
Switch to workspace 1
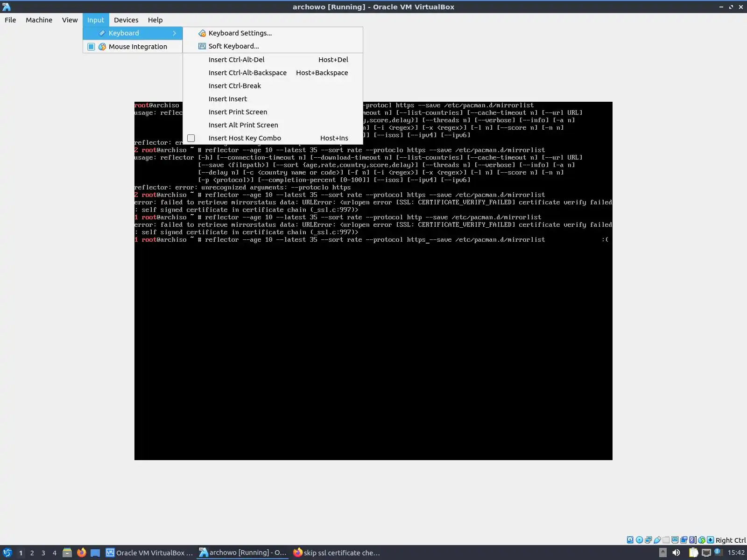point(21,553)
